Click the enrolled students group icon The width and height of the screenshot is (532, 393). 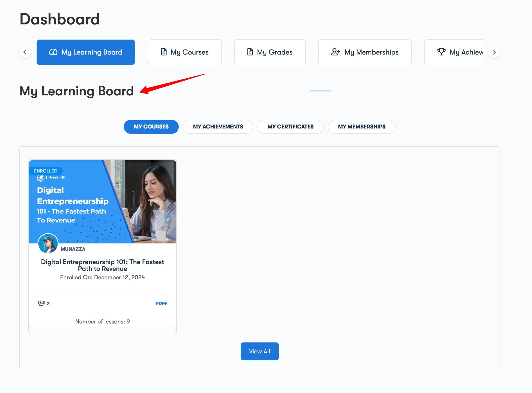[41, 303]
